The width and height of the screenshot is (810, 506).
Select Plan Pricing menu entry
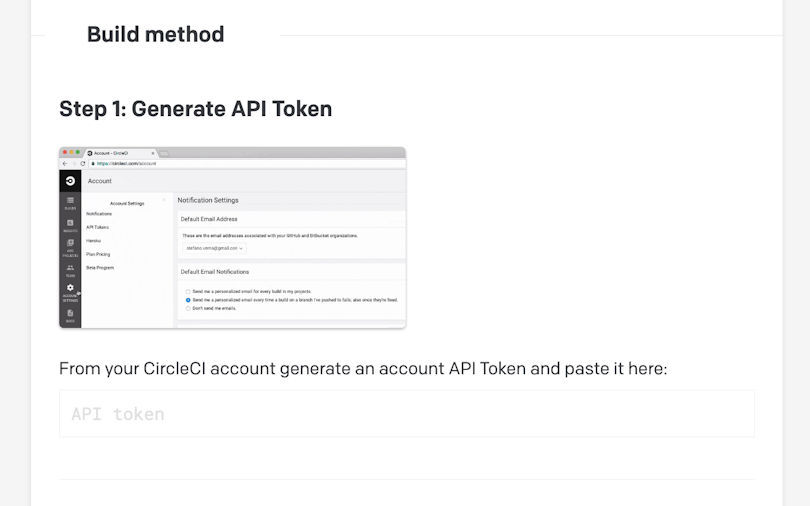point(98,254)
